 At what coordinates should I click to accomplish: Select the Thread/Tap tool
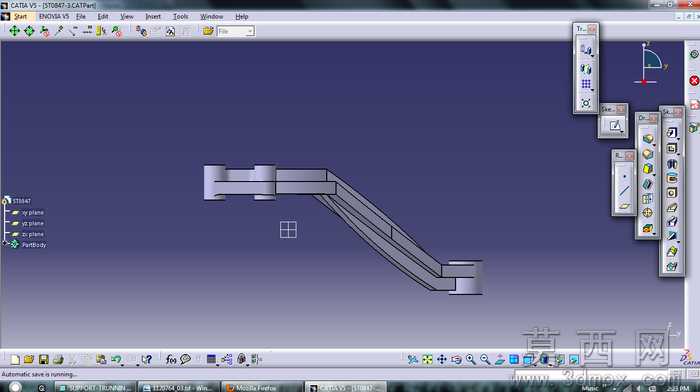pyautogui.click(x=648, y=213)
